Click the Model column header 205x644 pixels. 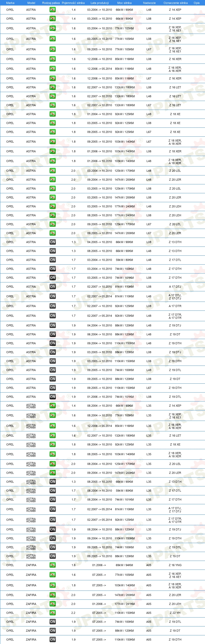31,3
